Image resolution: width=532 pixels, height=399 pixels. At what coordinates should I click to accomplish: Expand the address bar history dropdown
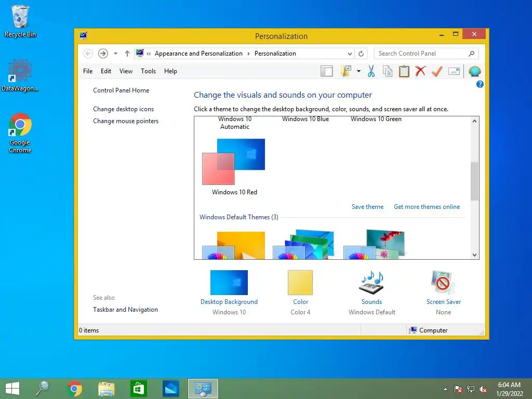click(x=350, y=54)
